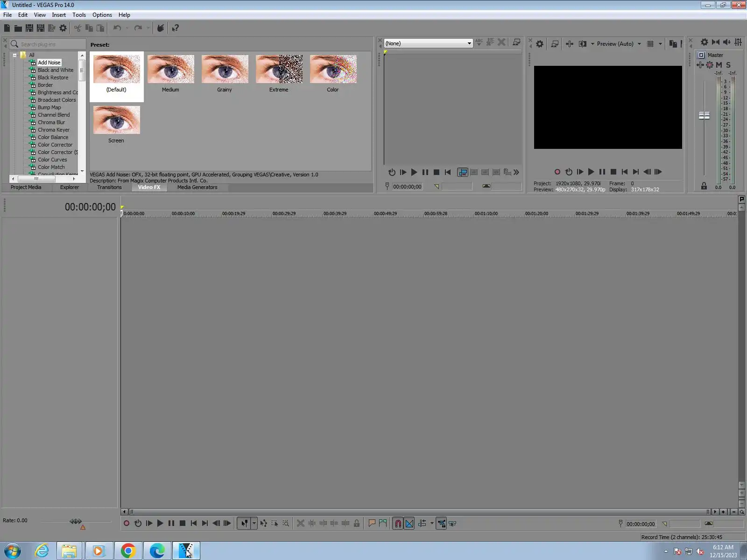This screenshot has height=560, width=747.
Task: Click Insert Marker icon in timeline toolbar
Action: pos(372,524)
